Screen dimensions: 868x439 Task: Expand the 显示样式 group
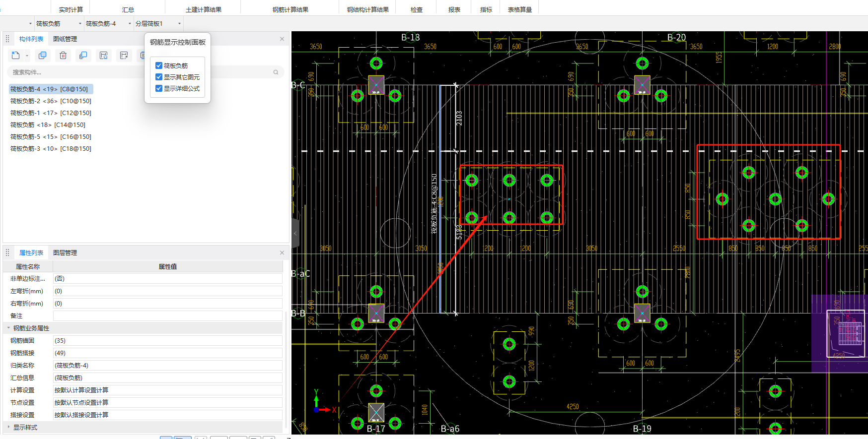8,427
